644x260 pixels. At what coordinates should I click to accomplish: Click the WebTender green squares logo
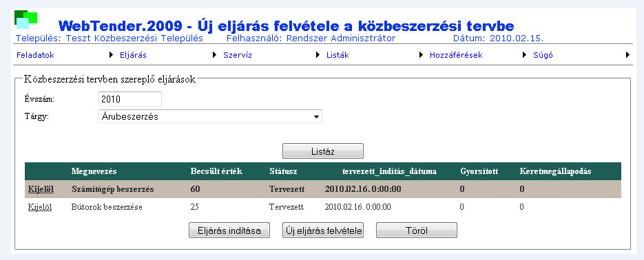click(26, 19)
